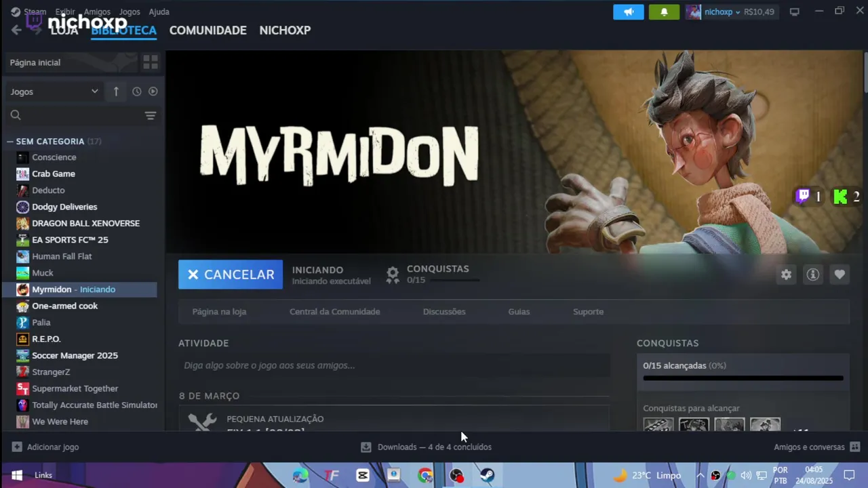Open the Discussões tab
Image resolution: width=868 pixels, height=488 pixels.
(x=444, y=312)
